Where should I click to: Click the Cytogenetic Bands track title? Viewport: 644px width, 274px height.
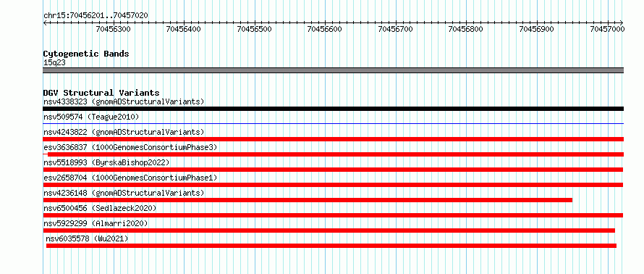[86, 54]
